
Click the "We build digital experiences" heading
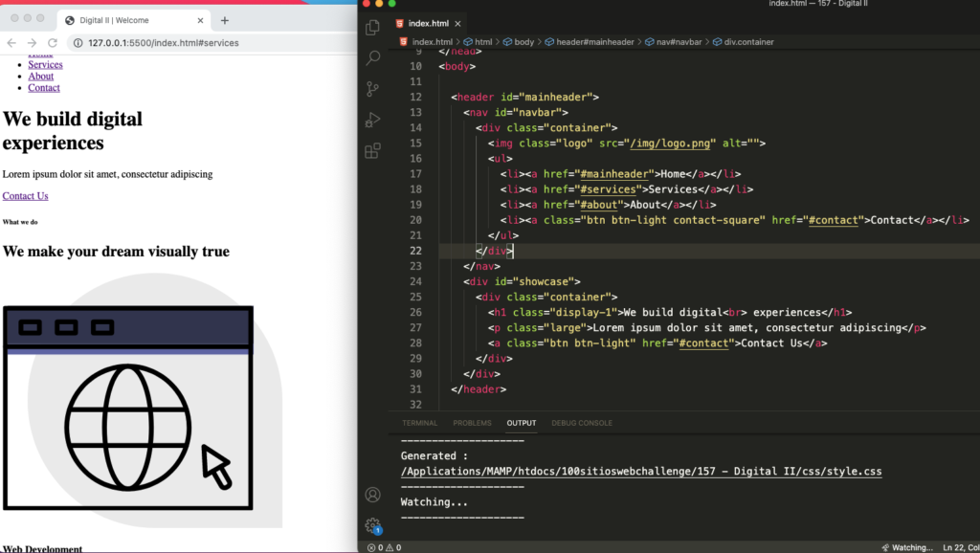click(73, 130)
